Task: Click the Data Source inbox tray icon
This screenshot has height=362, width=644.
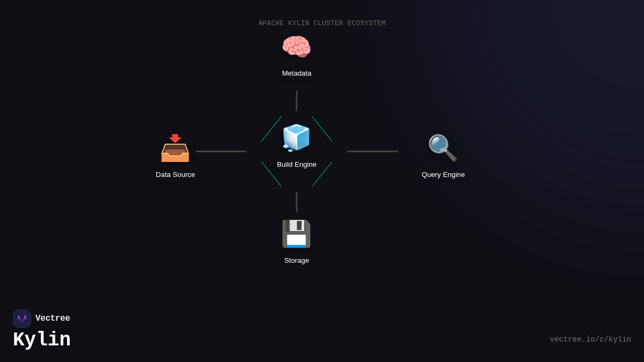Action: [x=175, y=148]
